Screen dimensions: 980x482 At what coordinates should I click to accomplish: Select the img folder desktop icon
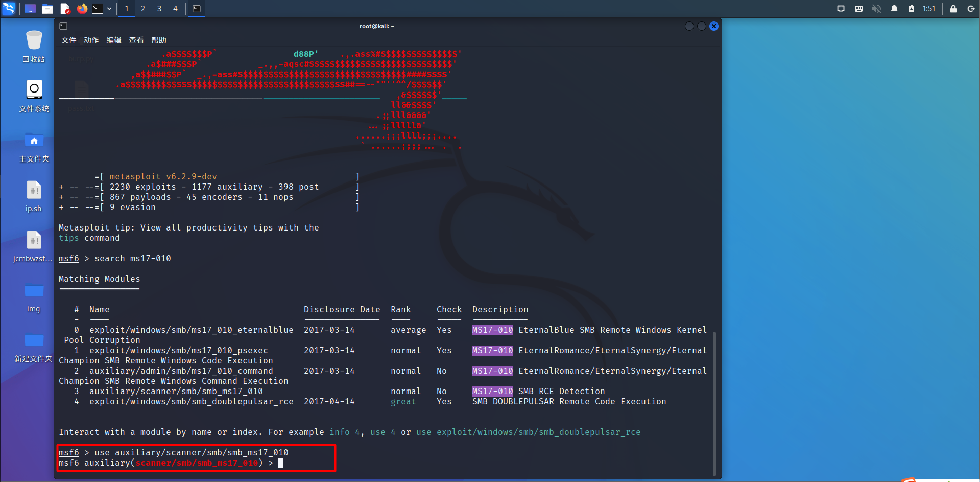tap(34, 297)
